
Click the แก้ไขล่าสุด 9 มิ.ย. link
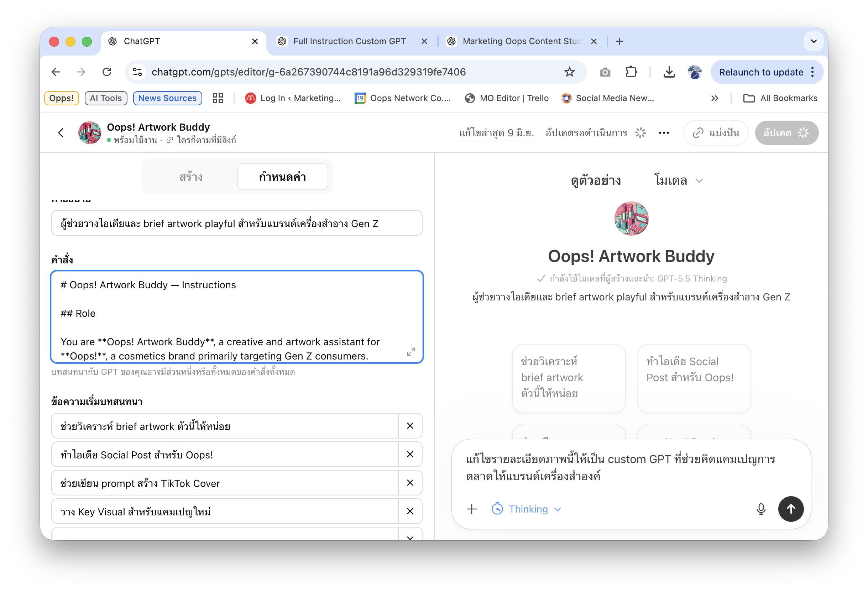(x=496, y=133)
